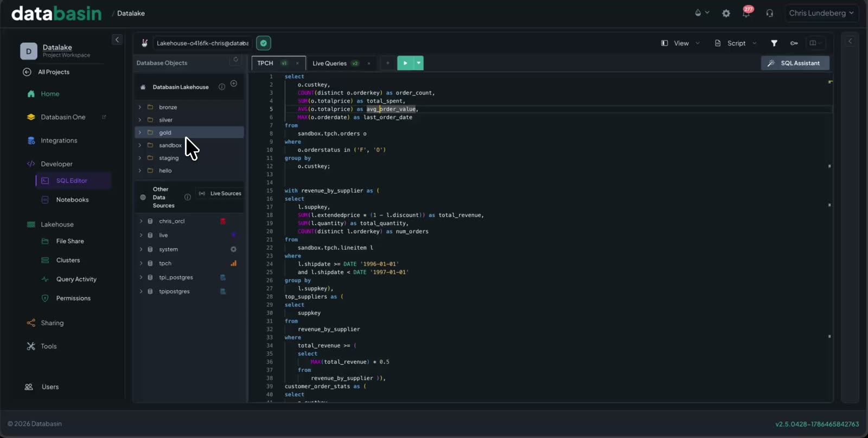This screenshot has width=868, height=438.
Task: Click info icon next to Databasin Lakehouse
Action: (x=222, y=87)
